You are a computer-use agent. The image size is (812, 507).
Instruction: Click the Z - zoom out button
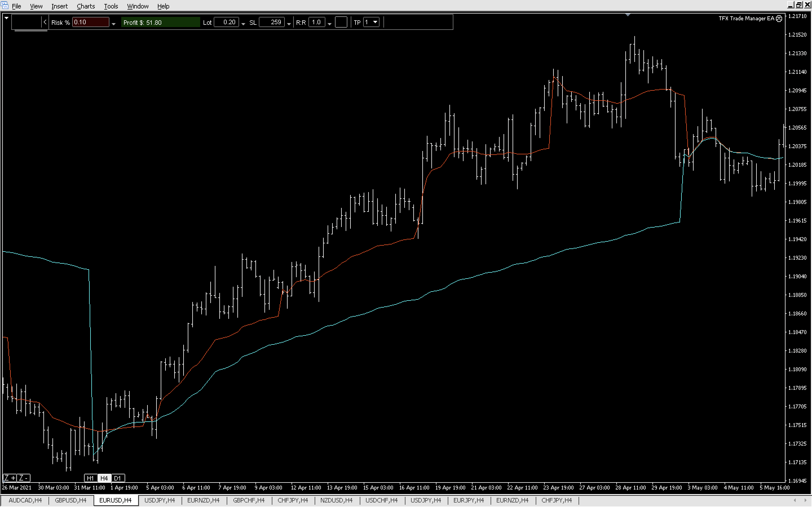[23, 477]
